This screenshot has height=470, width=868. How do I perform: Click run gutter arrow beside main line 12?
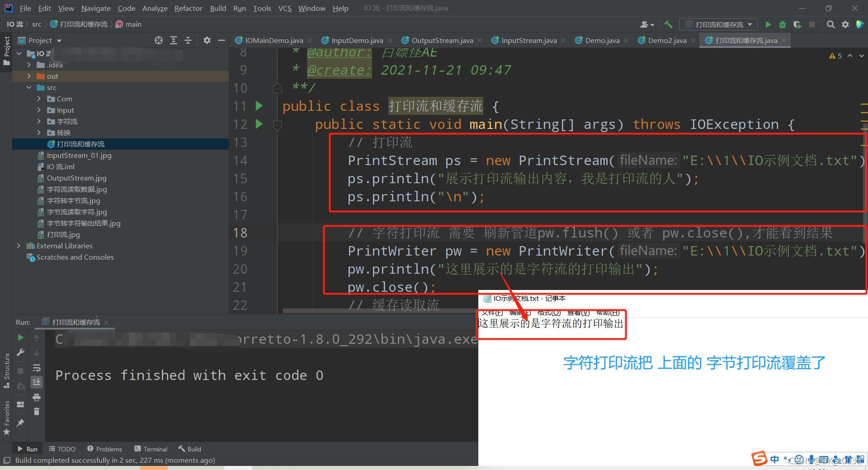click(259, 123)
